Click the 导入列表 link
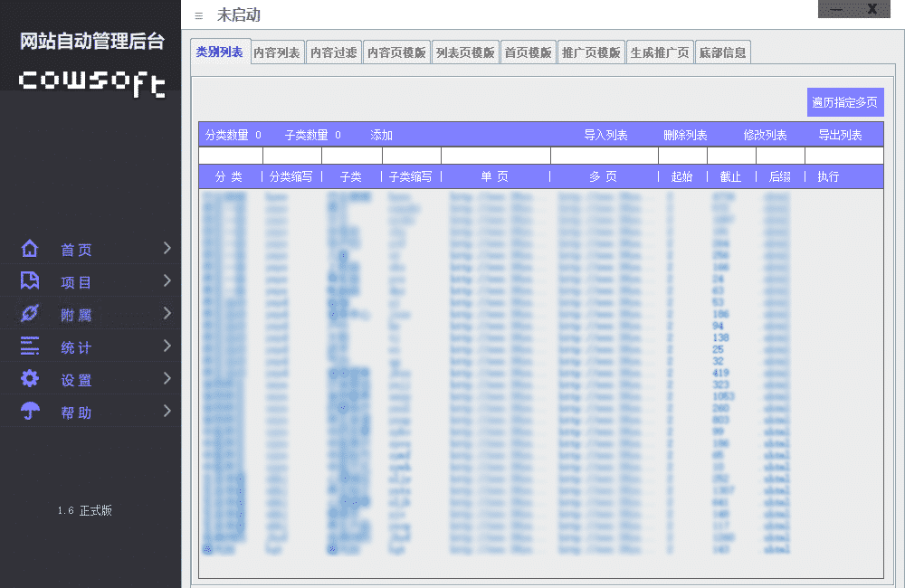 [605, 136]
